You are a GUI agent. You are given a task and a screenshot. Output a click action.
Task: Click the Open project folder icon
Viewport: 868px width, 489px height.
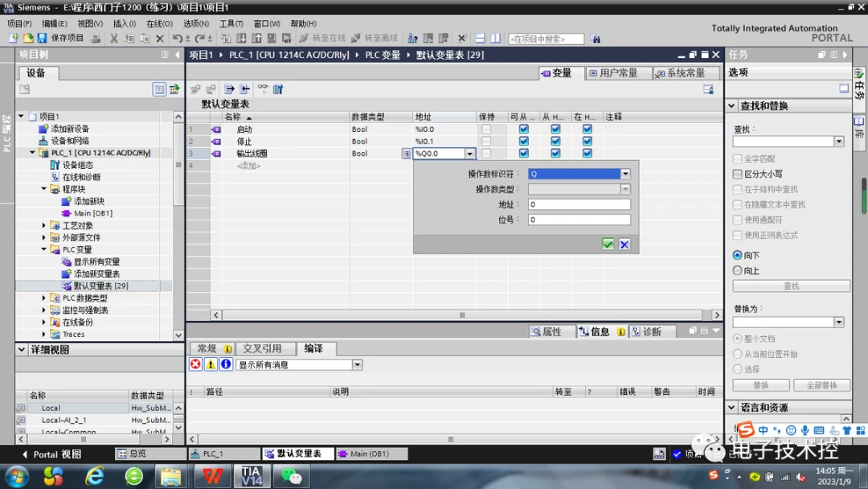[27, 38]
